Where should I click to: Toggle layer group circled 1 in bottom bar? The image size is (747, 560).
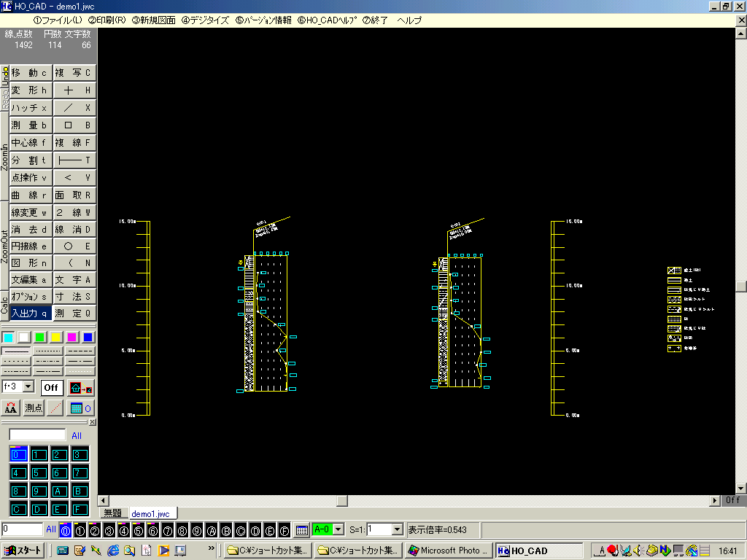point(80,530)
